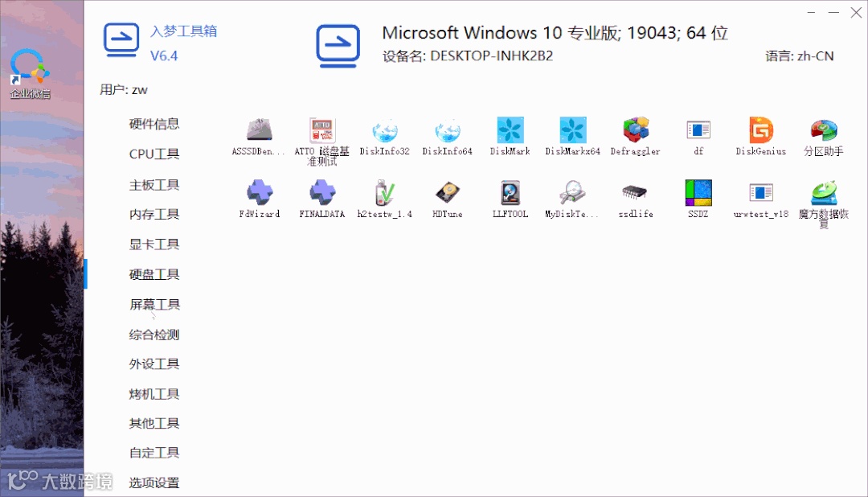Image resolution: width=868 pixels, height=497 pixels.
Task: Launch LLFTOOL low-level format tool
Action: click(x=510, y=199)
